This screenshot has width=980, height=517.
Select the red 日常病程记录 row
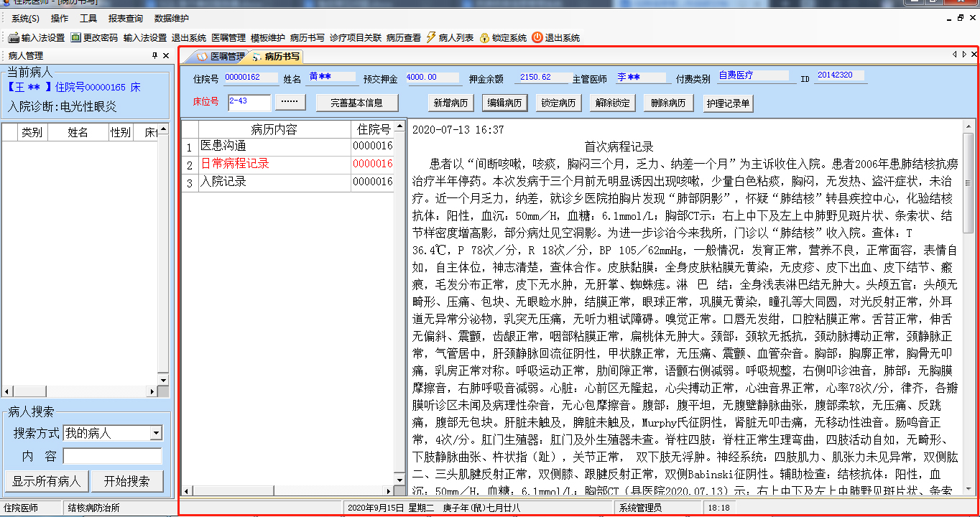click(287, 164)
